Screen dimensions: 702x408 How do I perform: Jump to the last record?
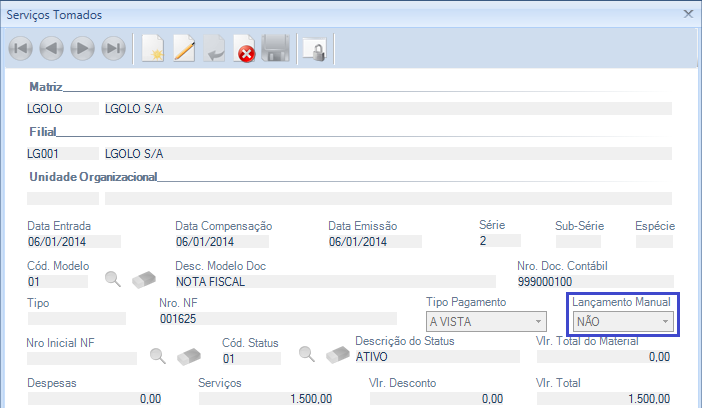pos(113,49)
